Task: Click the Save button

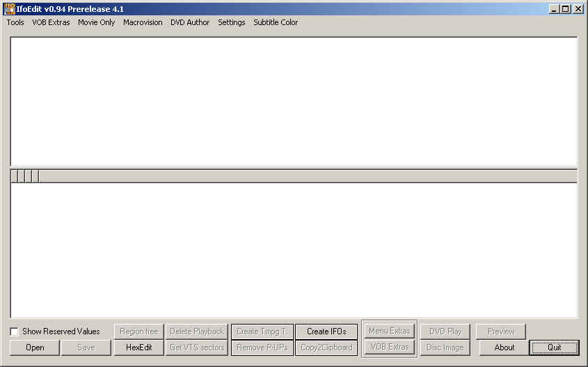Action: 86,348
